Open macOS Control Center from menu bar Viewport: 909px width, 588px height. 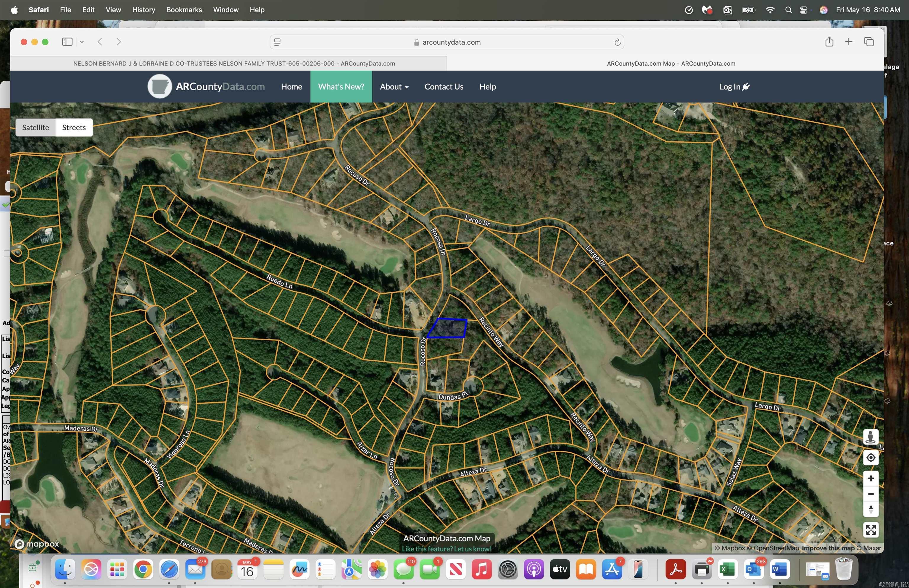(804, 10)
